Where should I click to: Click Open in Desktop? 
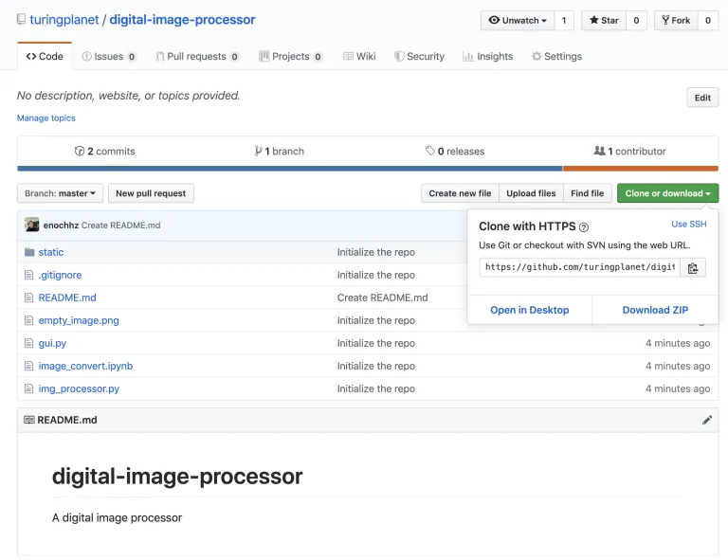(529, 310)
